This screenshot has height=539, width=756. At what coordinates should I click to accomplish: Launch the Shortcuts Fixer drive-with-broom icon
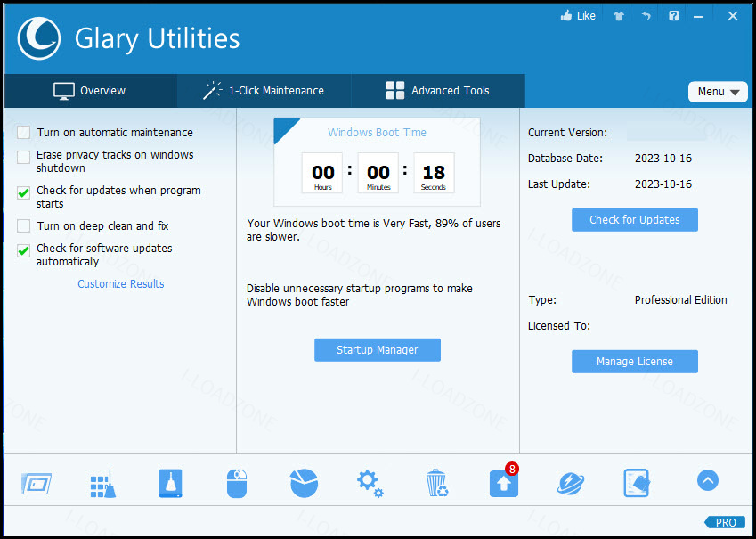coord(171,483)
